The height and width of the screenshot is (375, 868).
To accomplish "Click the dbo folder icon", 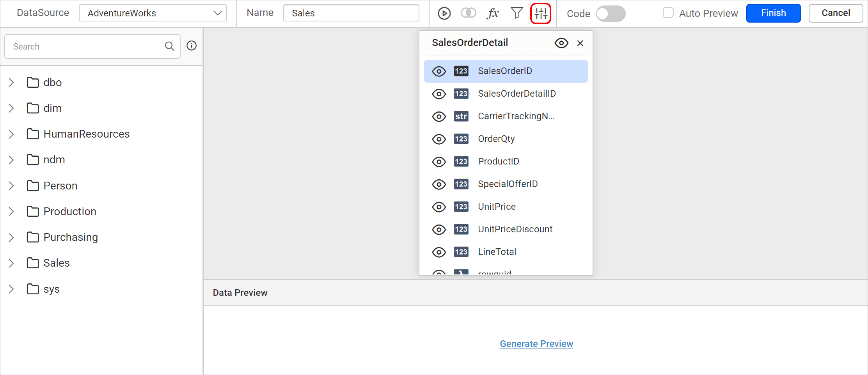I will 33,82.
